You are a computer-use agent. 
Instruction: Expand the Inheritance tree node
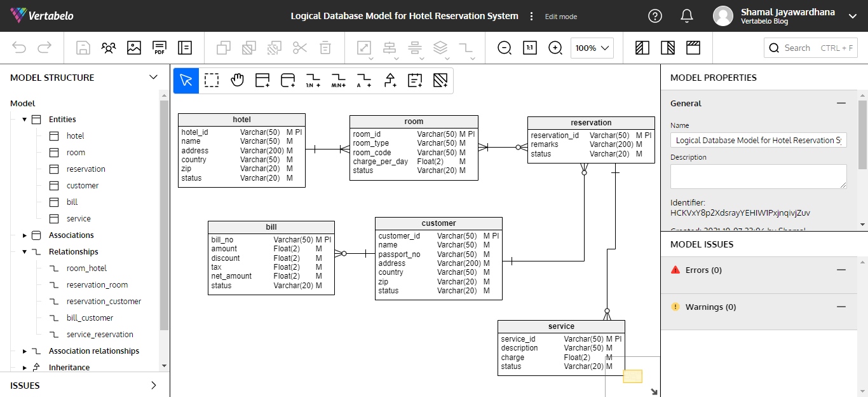[x=25, y=368]
